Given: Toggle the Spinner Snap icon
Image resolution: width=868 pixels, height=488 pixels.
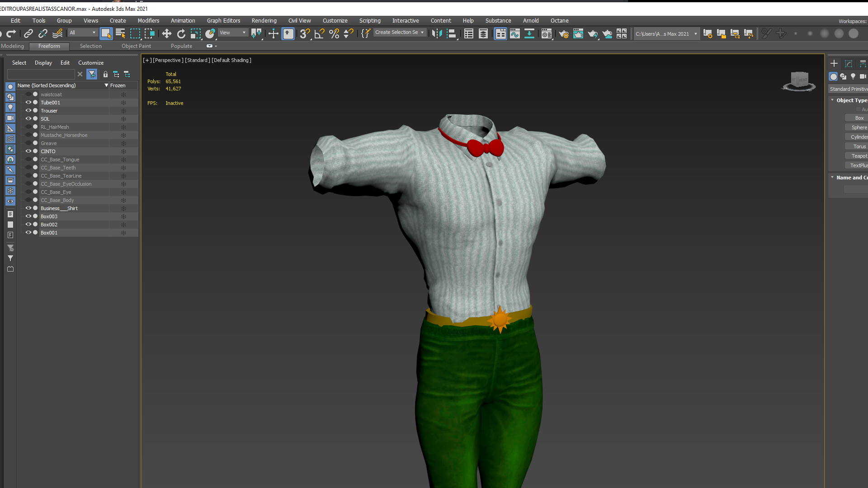Looking at the screenshot, I should (349, 33).
